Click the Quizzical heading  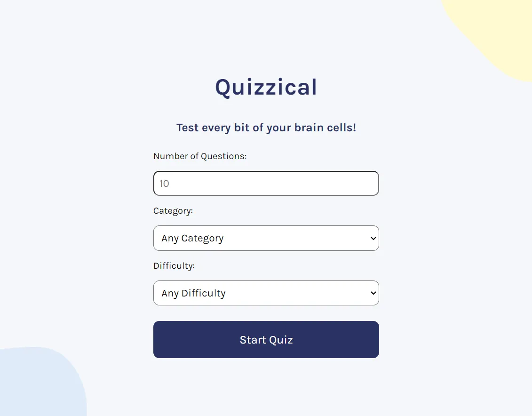tap(266, 87)
